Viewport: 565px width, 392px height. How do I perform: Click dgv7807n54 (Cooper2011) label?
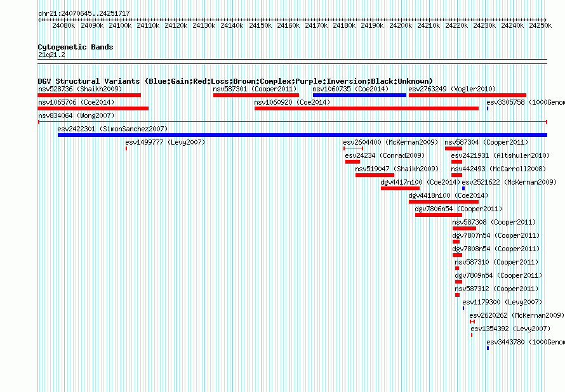click(496, 235)
